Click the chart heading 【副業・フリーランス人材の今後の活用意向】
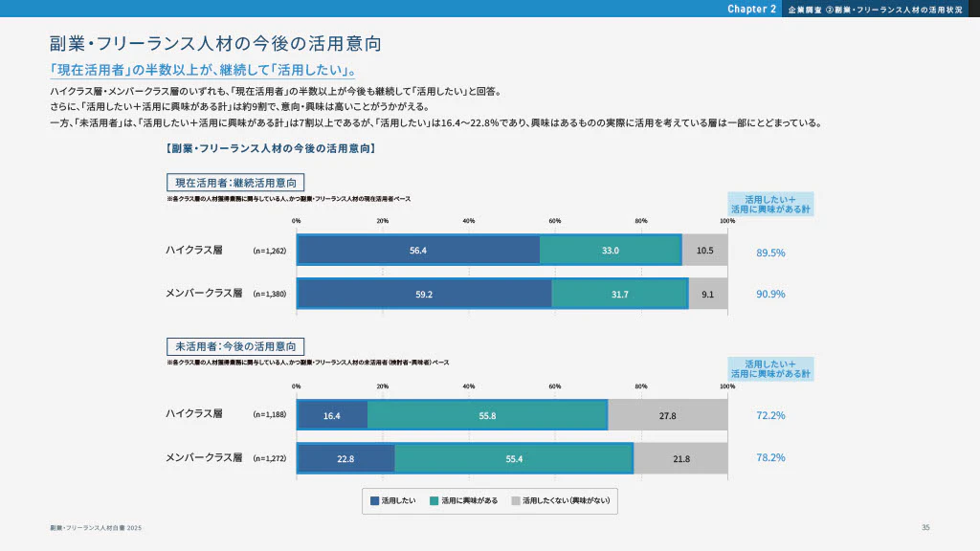This screenshot has width=980, height=551. (x=271, y=148)
